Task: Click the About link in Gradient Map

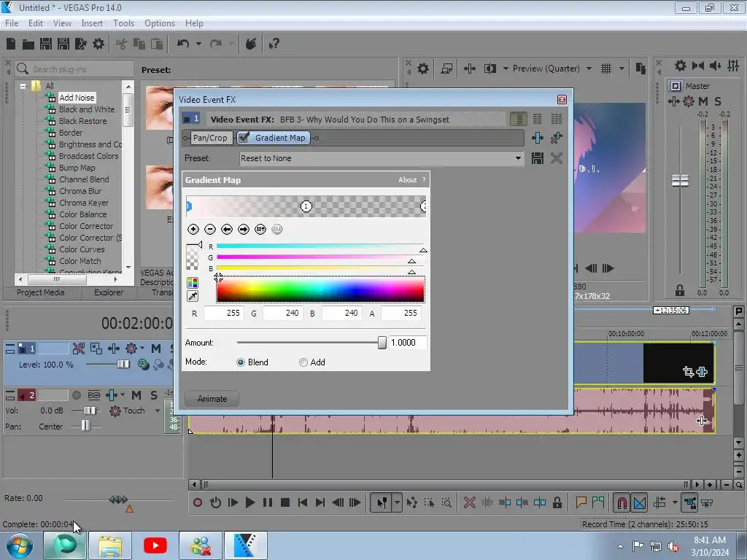Action: 407,180
